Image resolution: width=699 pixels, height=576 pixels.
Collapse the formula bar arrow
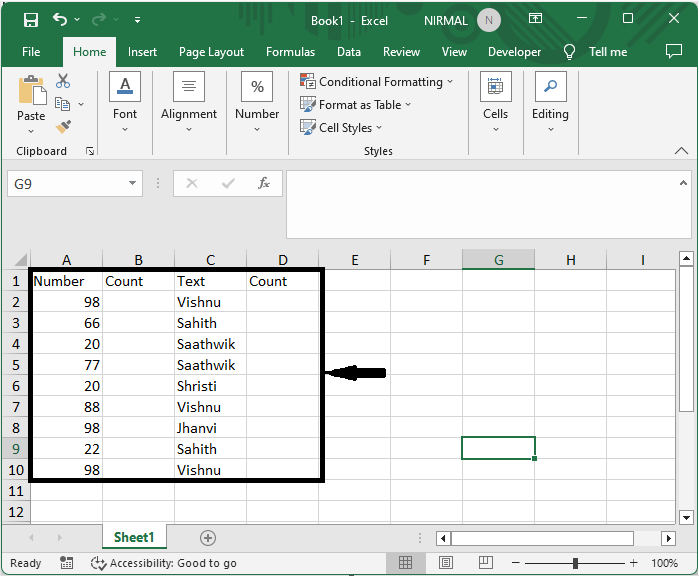[683, 183]
